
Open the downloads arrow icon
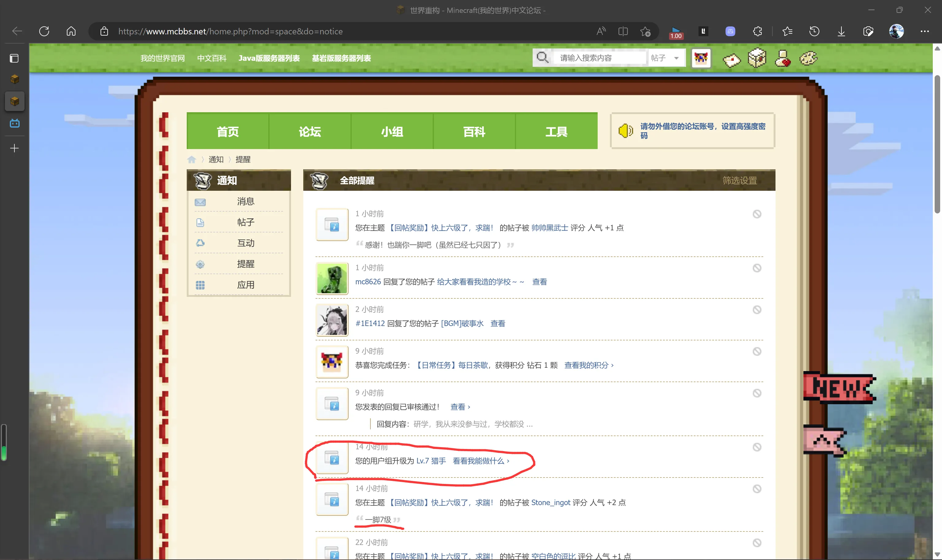(841, 31)
